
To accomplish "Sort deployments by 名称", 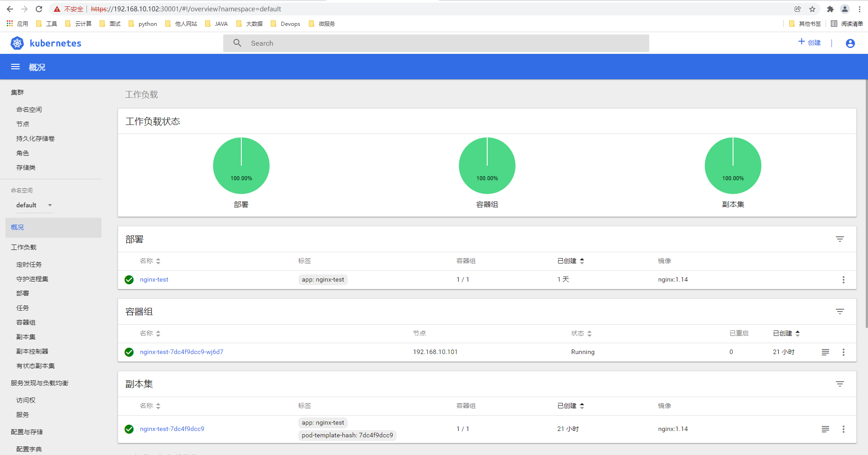I will 150,261.
